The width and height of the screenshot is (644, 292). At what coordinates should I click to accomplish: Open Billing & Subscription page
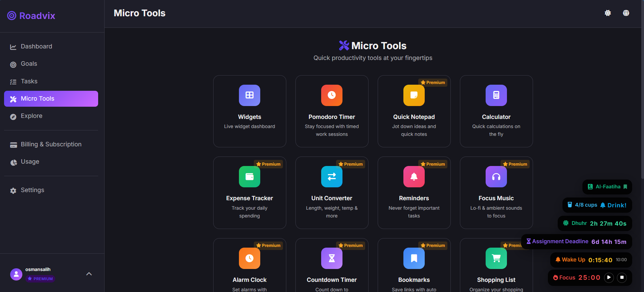click(x=51, y=144)
